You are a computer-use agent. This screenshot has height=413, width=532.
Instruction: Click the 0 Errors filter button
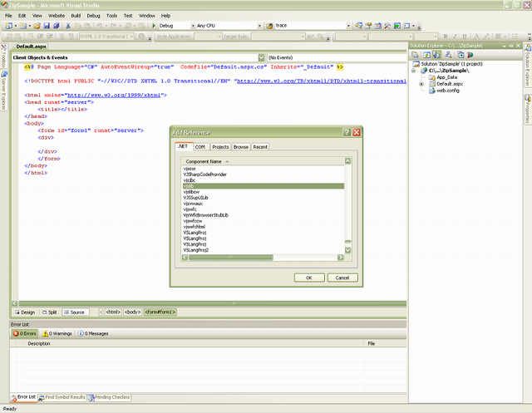coord(24,334)
